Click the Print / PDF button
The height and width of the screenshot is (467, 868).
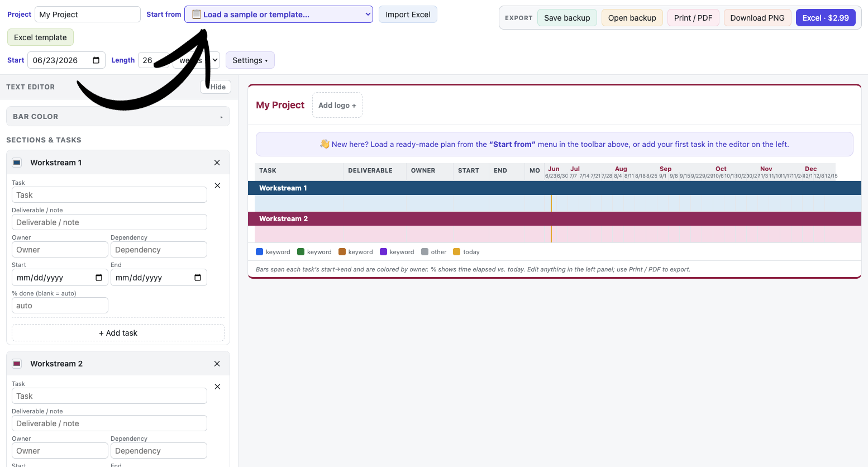693,18
